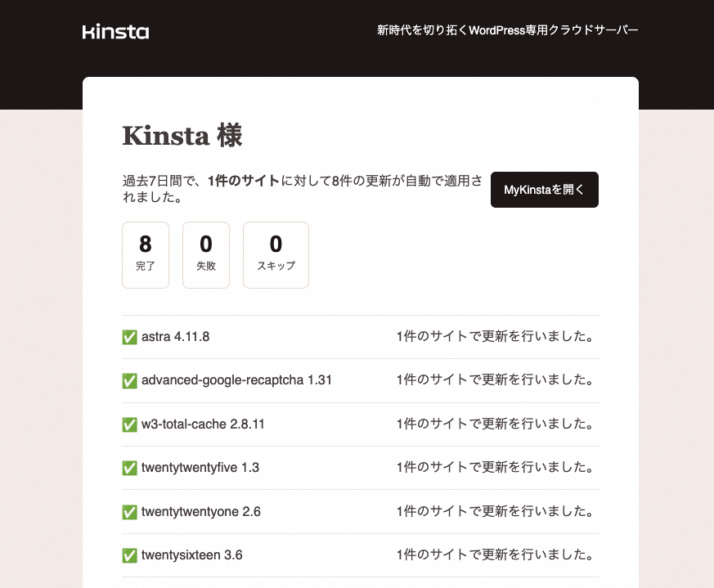Viewport: 714px width, 588px height.
Task: Click the checkmark icon for advanced-google-recaptcha 1.31
Action: click(129, 379)
